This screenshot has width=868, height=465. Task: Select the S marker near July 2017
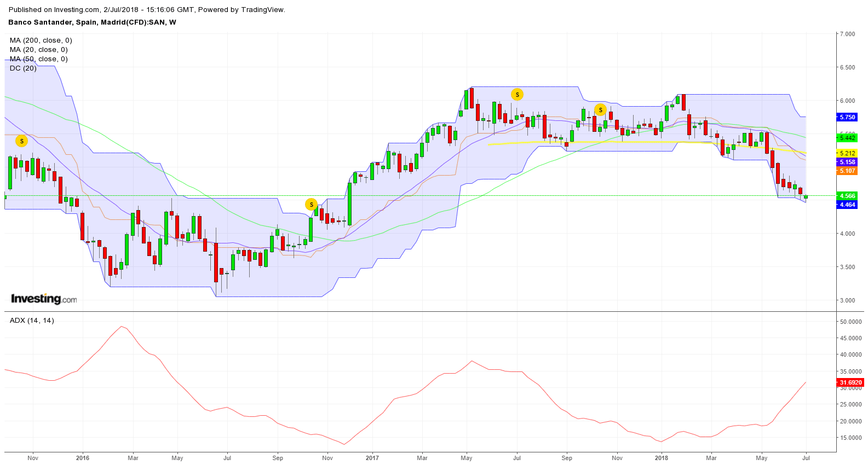[517, 95]
